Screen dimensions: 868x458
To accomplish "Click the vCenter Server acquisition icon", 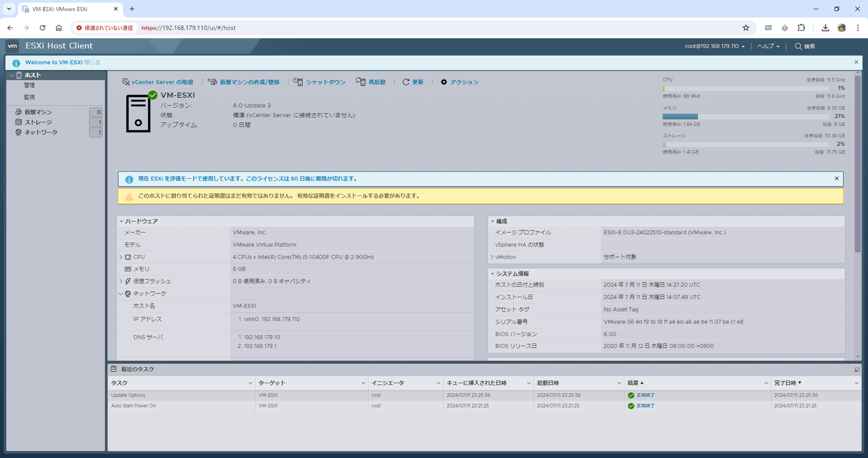I will coord(126,82).
